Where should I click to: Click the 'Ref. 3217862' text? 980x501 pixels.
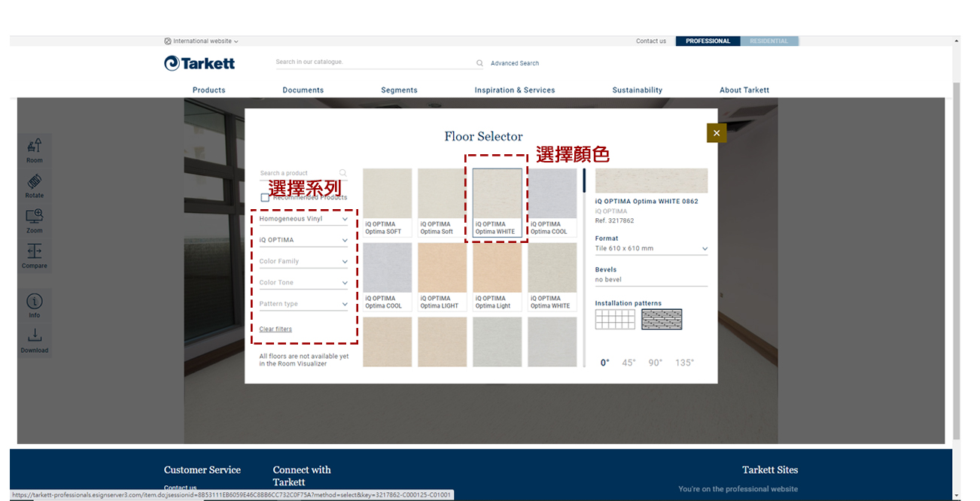click(x=615, y=221)
